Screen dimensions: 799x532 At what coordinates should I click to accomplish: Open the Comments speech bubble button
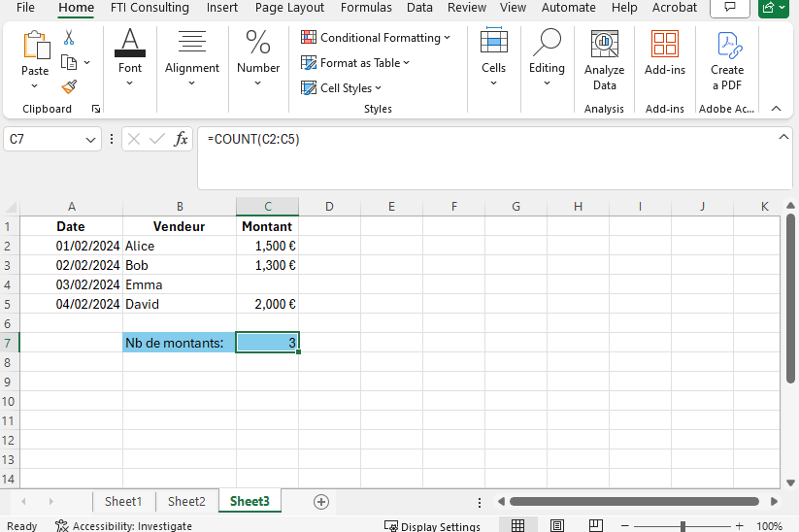[730, 7]
